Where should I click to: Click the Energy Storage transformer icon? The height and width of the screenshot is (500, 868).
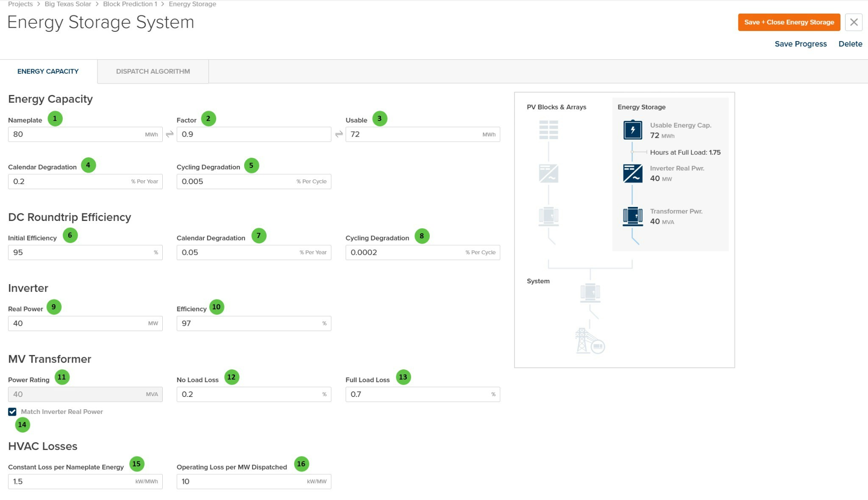point(632,216)
